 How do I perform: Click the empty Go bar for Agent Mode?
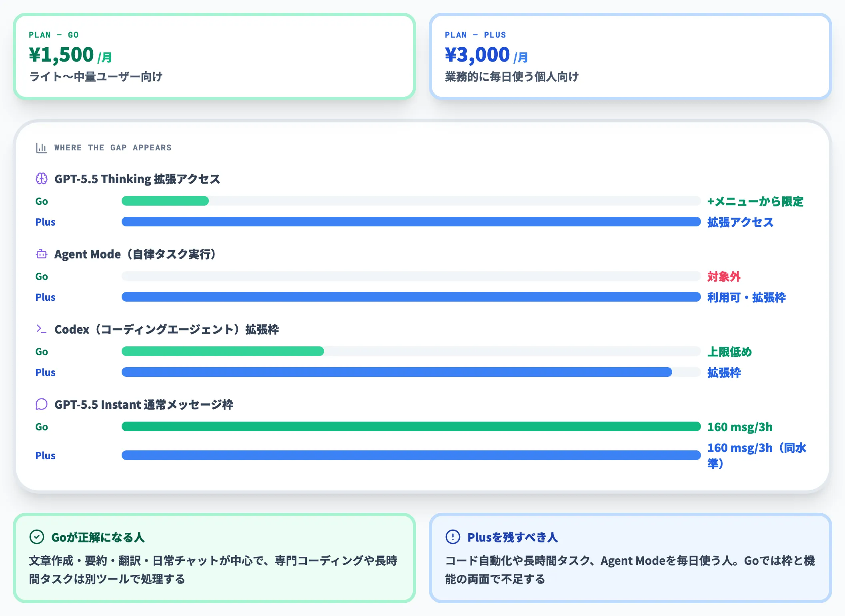pos(411,276)
